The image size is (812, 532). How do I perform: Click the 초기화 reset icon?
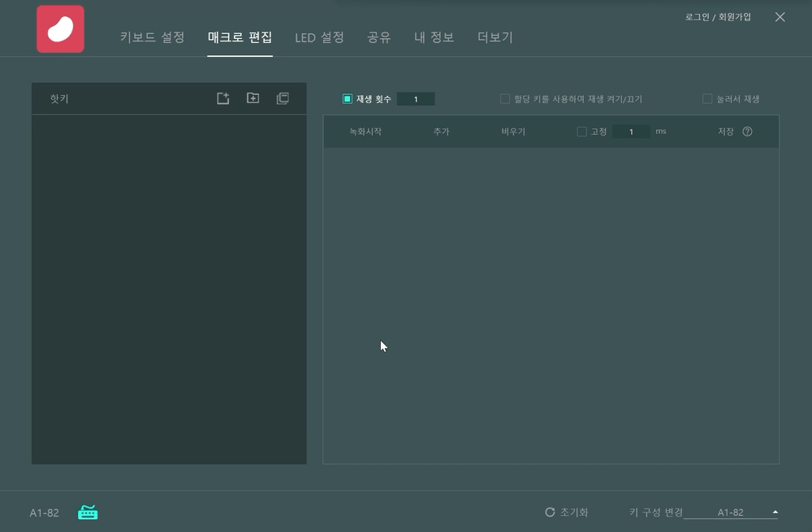550,513
